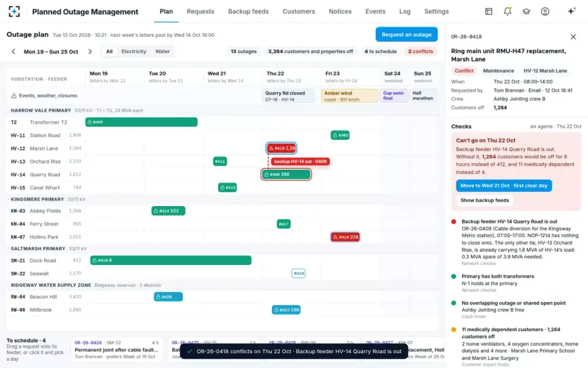
Task: Click the sparkle AI assistant icon
Action: click(x=571, y=11)
